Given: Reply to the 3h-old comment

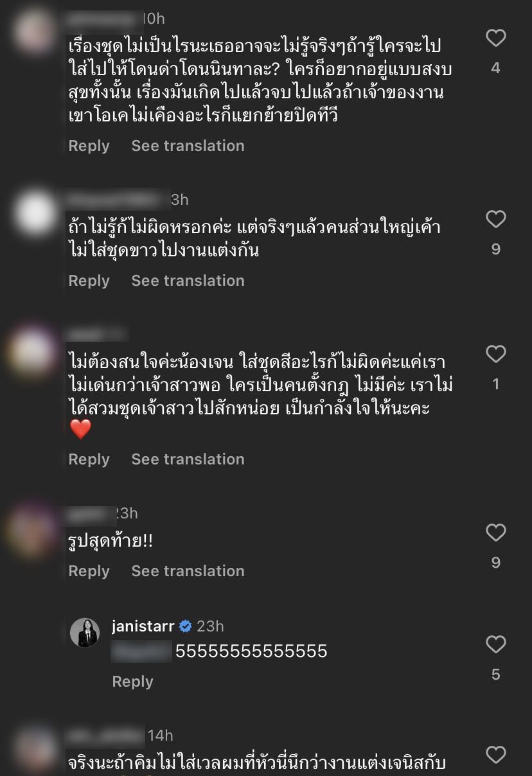Looking at the screenshot, I should [x=89, y=281].
